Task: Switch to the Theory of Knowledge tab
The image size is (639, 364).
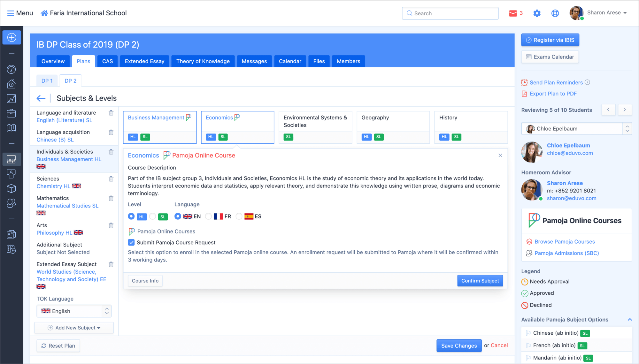Action: (203, 61)
